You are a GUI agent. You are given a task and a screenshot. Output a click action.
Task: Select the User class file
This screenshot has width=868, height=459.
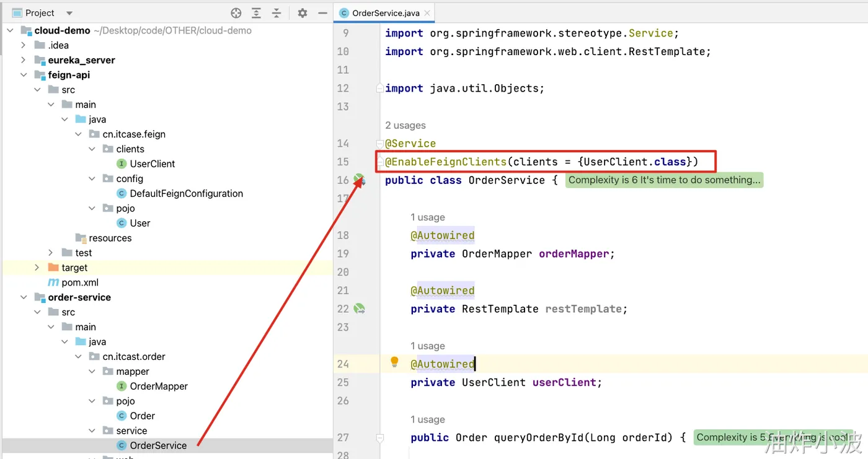point(139,223)
